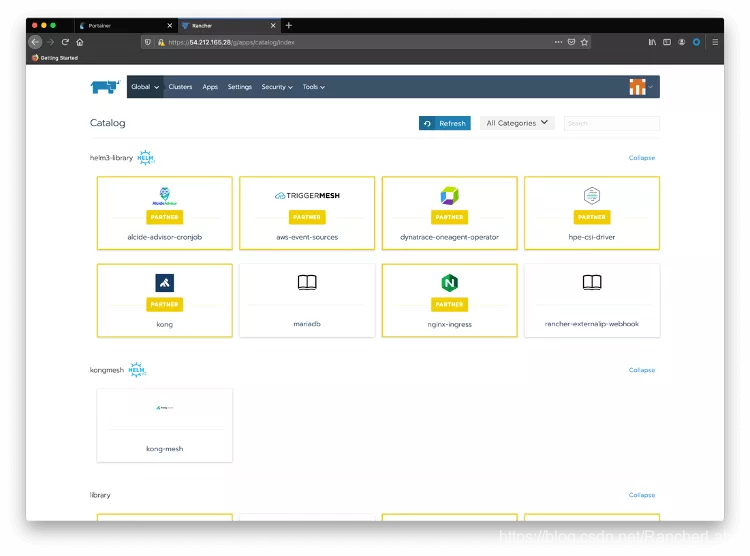Switch to the Rancher browser tab
This screenshot has height=556, width=750.
[229, 25]
